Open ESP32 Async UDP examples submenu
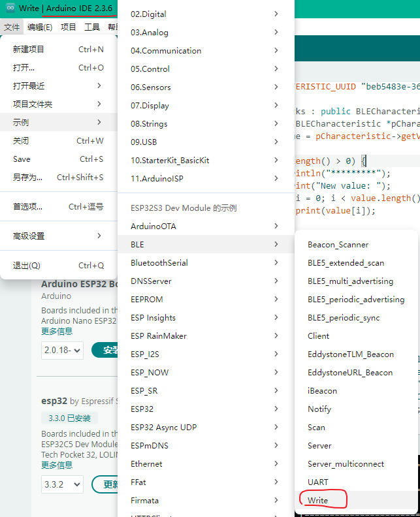The width and height of the screenshot is (420, 517). (206, 428)
